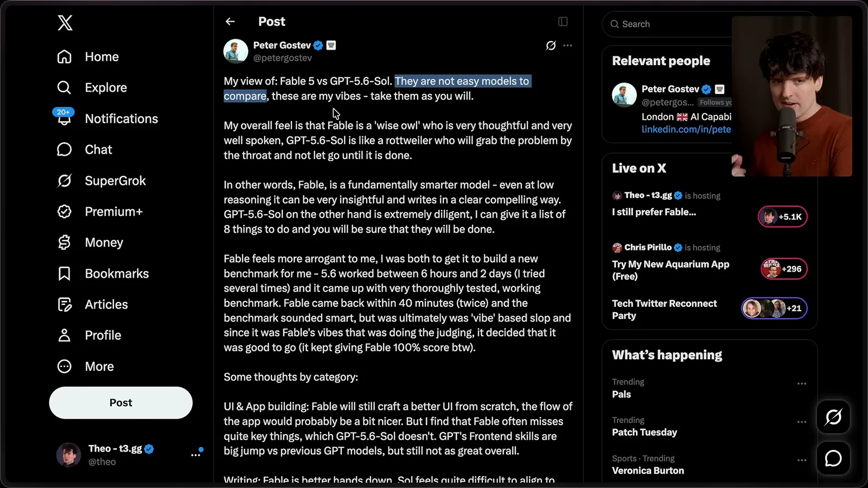Open Peter Gostev in Relevant people

pos(671,89)
